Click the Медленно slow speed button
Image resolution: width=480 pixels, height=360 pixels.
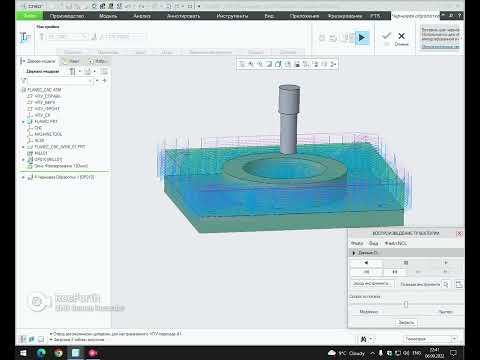368,312
